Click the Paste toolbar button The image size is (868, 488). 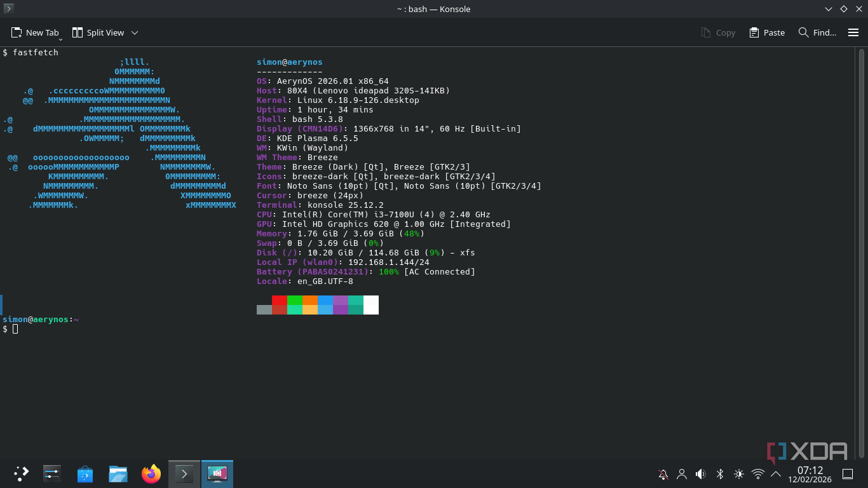(767, 32)
